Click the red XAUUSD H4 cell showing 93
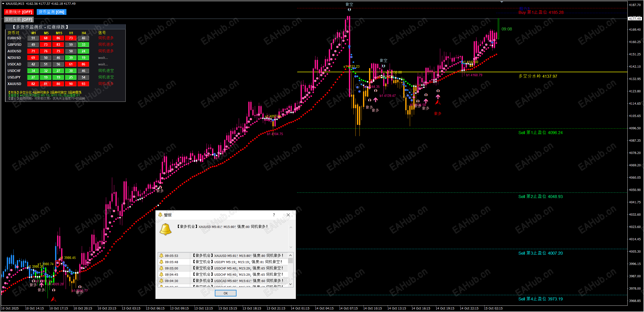The width and height of the screenshot is (644, 312). pos(84,84)
